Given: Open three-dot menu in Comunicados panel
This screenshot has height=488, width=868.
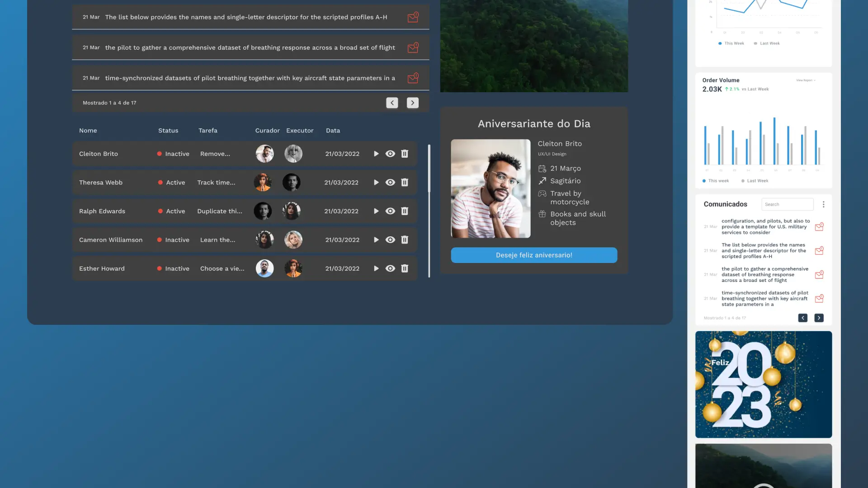Looking at the screenshot, I should [x=823, y=204].
